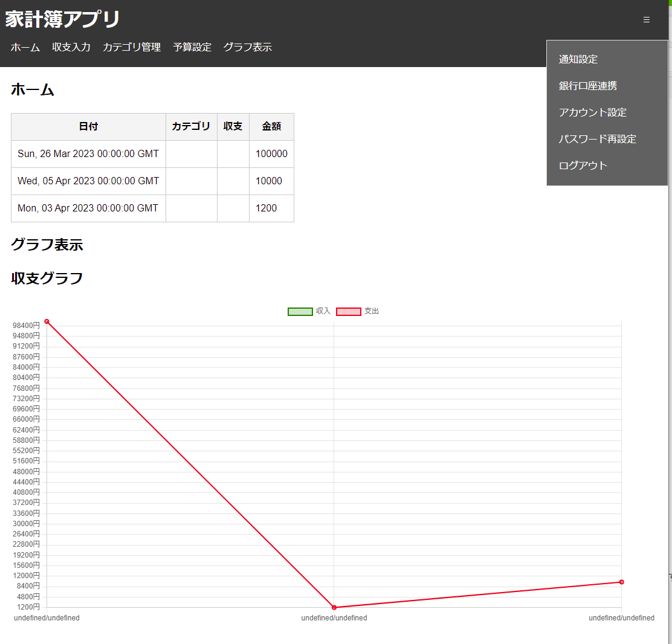Click the 日付 column header
Image resolution: width=672 pixels, height=644 pixels.
(88, 126)
